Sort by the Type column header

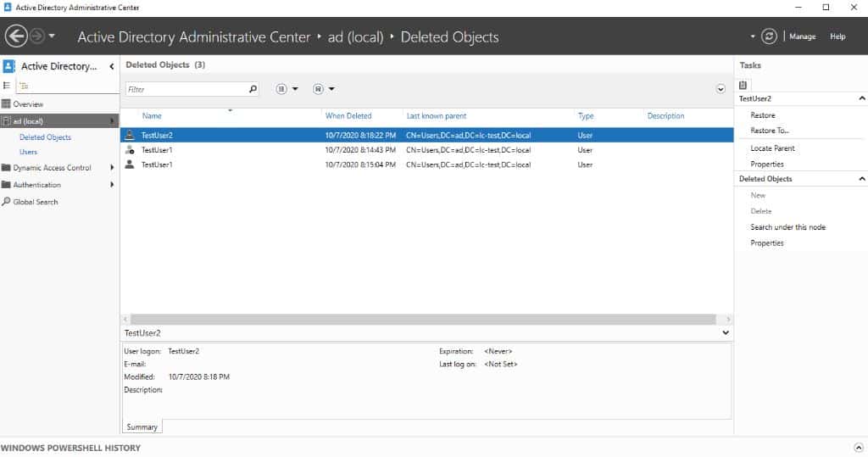coord(586,116)
